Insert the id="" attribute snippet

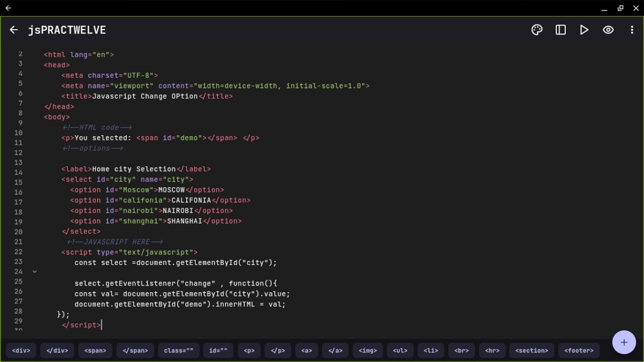218,350
